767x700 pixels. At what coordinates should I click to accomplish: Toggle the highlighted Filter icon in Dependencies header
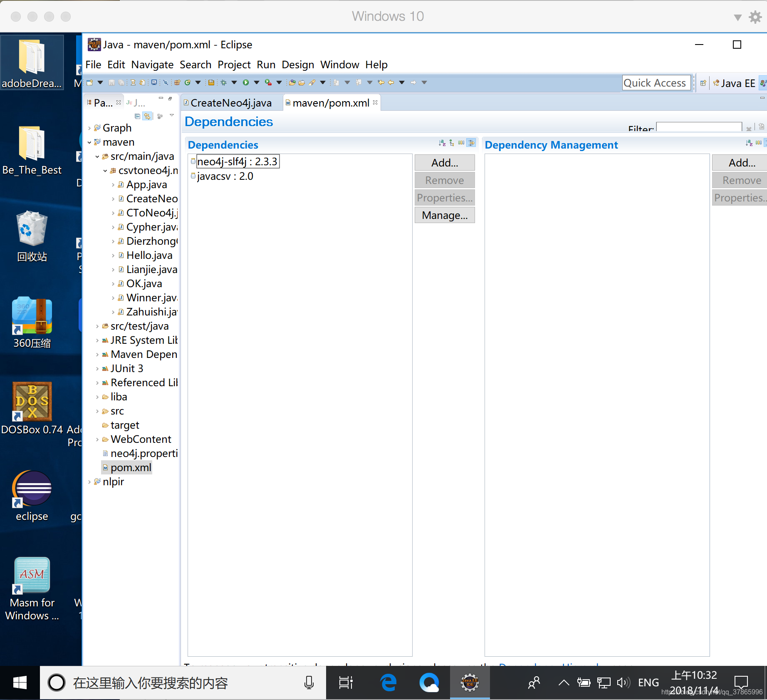471,143
